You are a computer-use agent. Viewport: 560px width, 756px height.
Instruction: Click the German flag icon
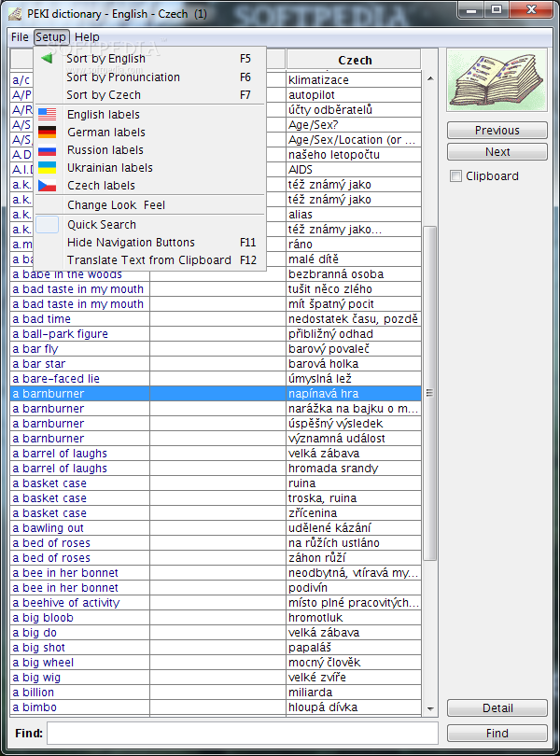tap(48, 133)
